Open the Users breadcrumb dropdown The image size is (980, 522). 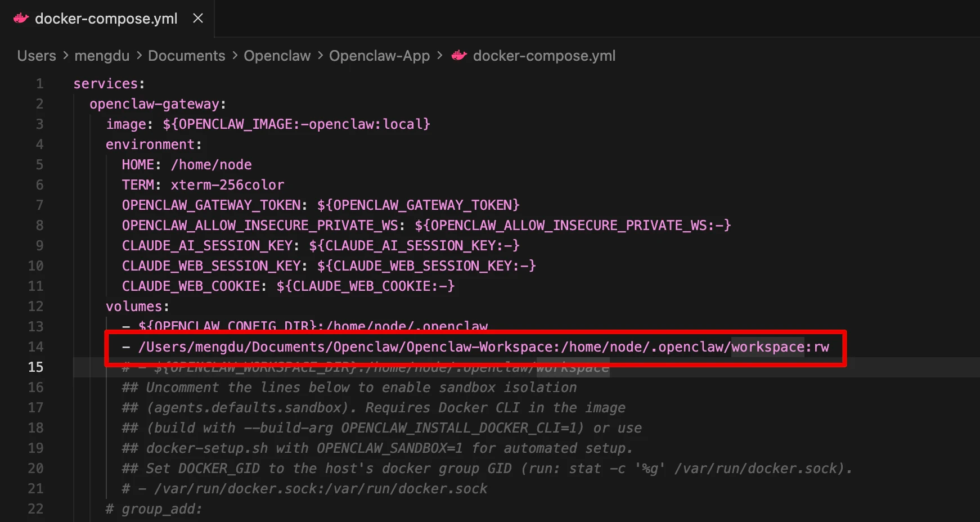[x=37, y=56]
